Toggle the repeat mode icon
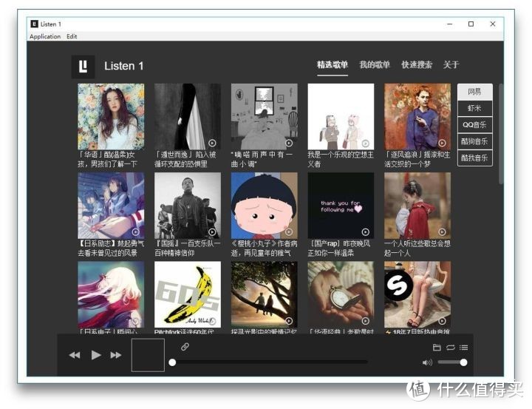The width and height of the screenshot is (532, 409). click(x=450, y=347)
